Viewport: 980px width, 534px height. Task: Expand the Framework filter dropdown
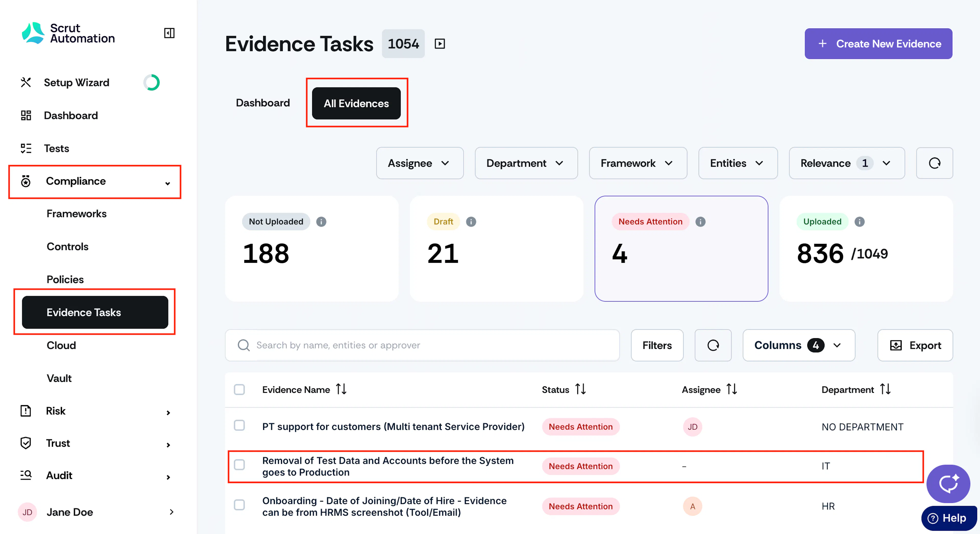(638, 163)
